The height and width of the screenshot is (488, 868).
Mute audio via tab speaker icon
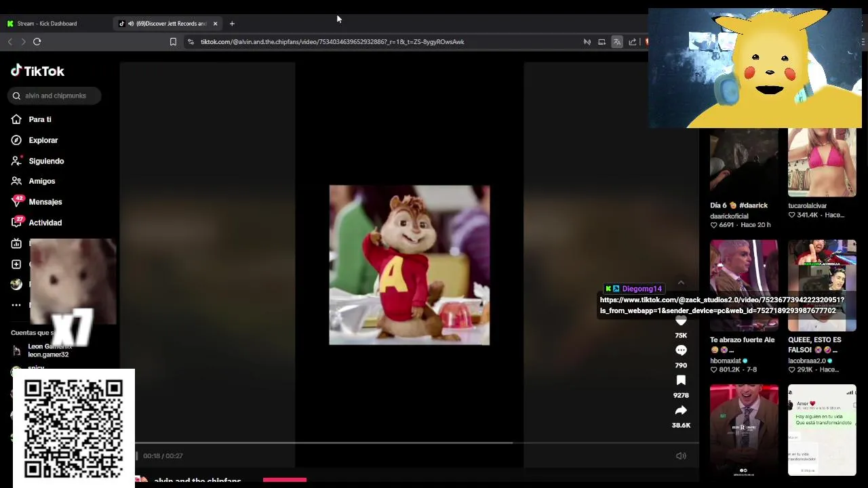pyautogui.click(x=130, y=23)
